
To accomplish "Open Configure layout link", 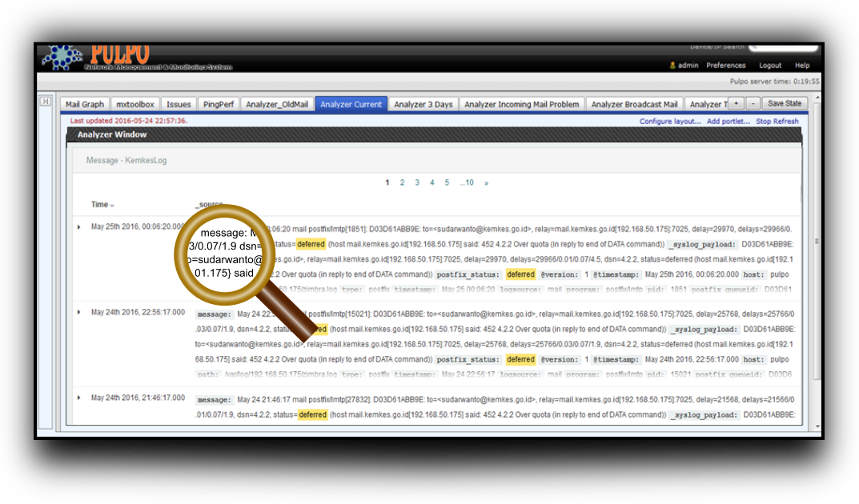I will click(670, 122).
